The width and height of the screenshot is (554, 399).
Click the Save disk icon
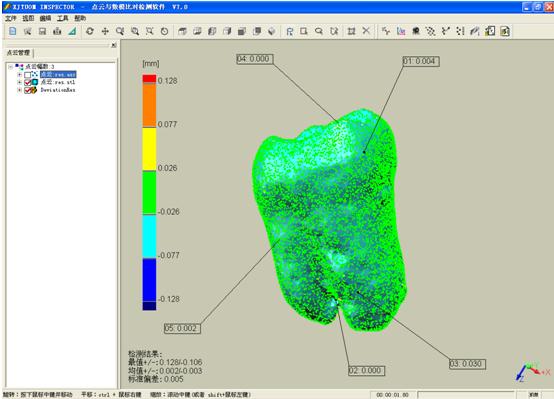(x=42, y=31)
